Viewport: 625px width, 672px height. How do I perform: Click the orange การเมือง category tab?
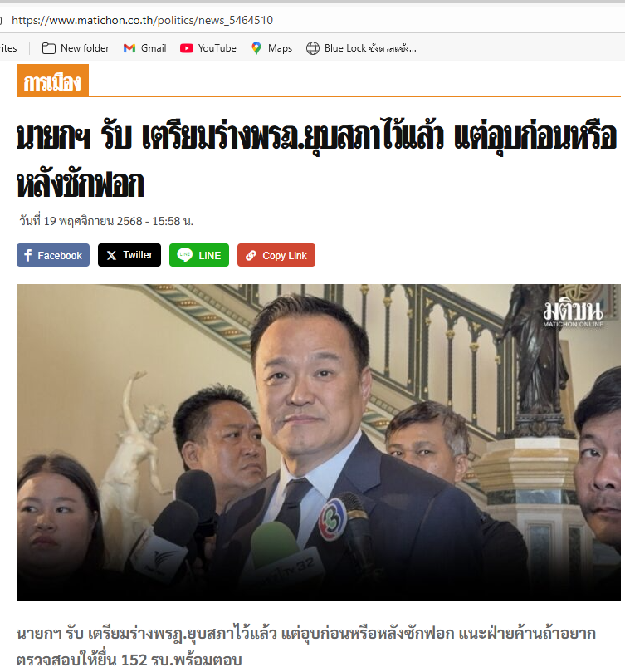52,80
